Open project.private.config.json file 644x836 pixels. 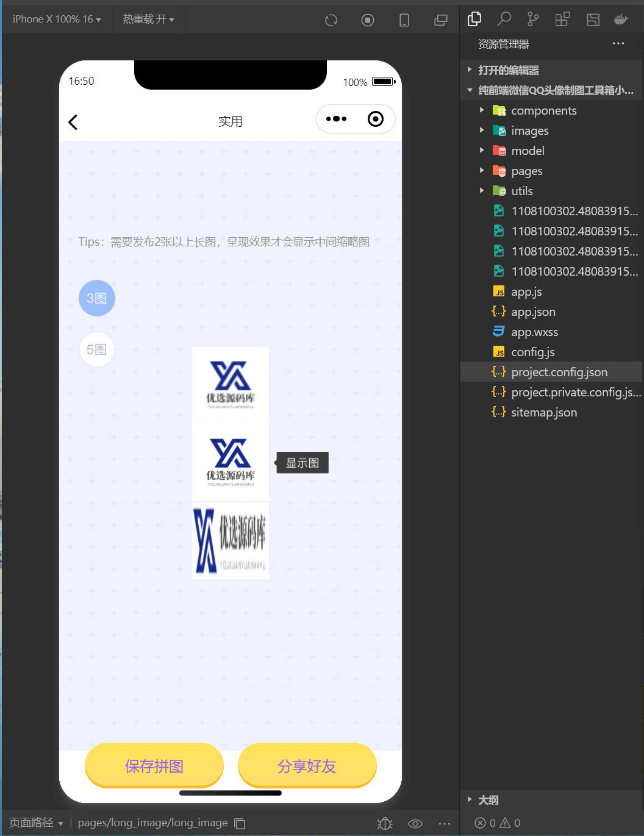pos(552,392)
